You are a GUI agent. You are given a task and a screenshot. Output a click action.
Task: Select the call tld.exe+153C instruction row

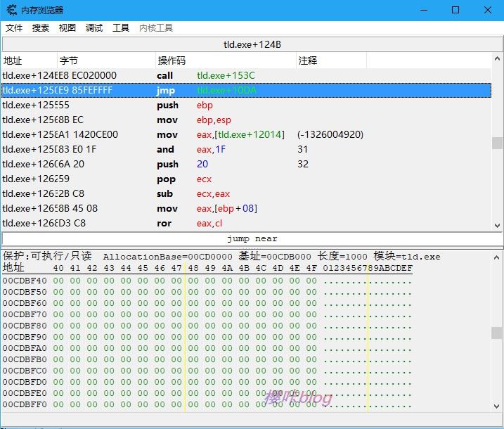point(211,75)
